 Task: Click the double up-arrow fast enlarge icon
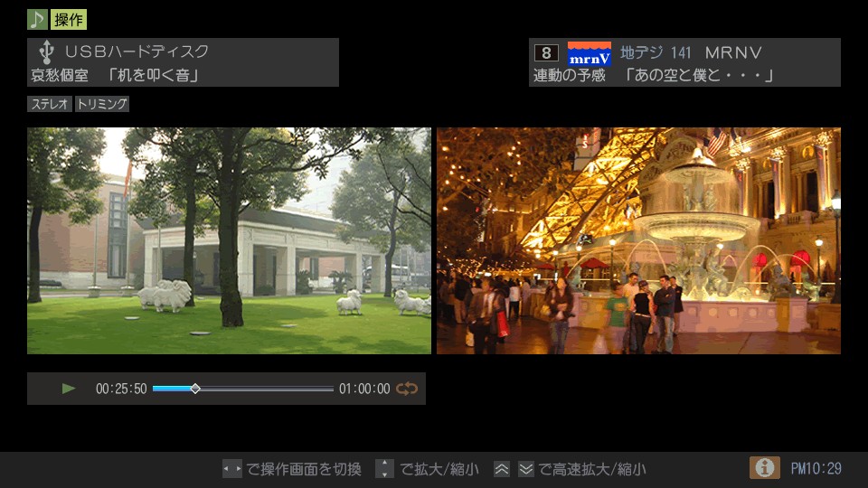[502, 469]
